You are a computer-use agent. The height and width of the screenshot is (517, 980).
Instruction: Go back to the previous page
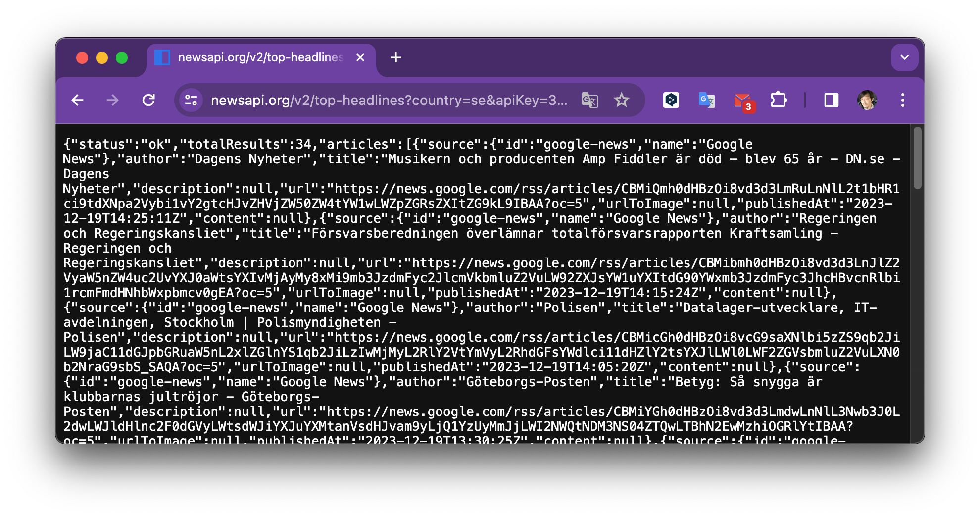78,101
